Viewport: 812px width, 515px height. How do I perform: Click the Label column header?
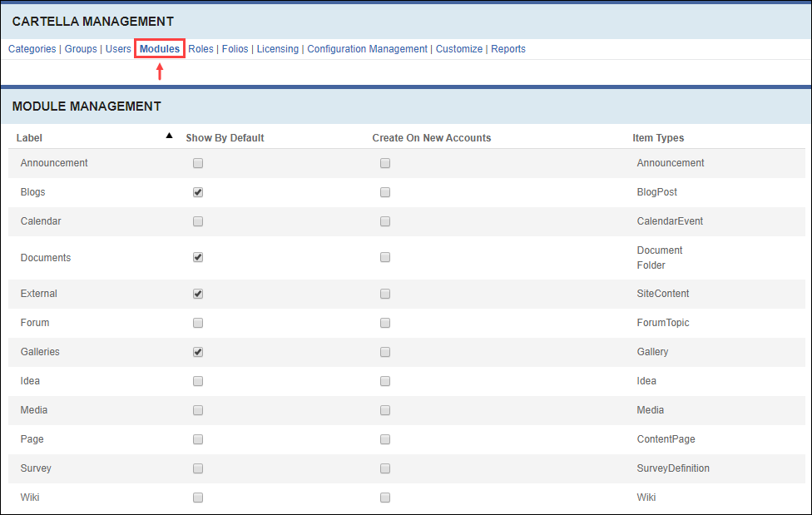tap(29, 138)
